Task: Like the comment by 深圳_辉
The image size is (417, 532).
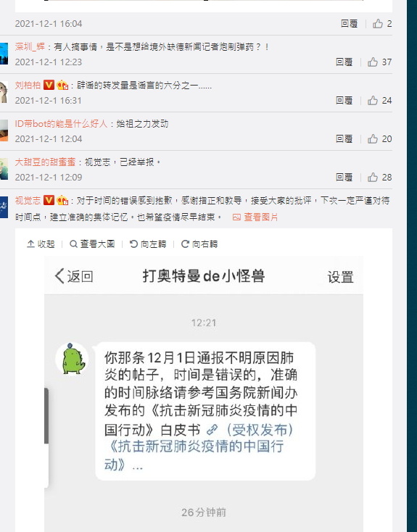Action: pyautogui.click(x=379, y=62)
